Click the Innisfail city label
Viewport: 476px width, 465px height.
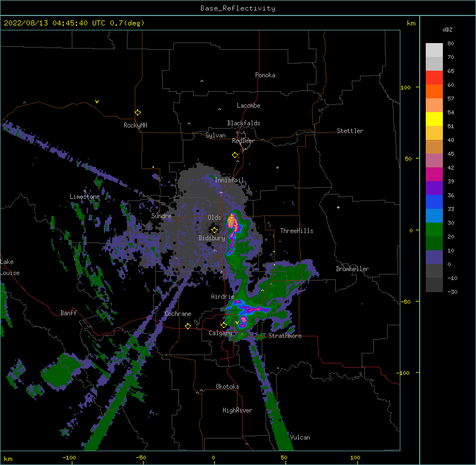(229, 180)
